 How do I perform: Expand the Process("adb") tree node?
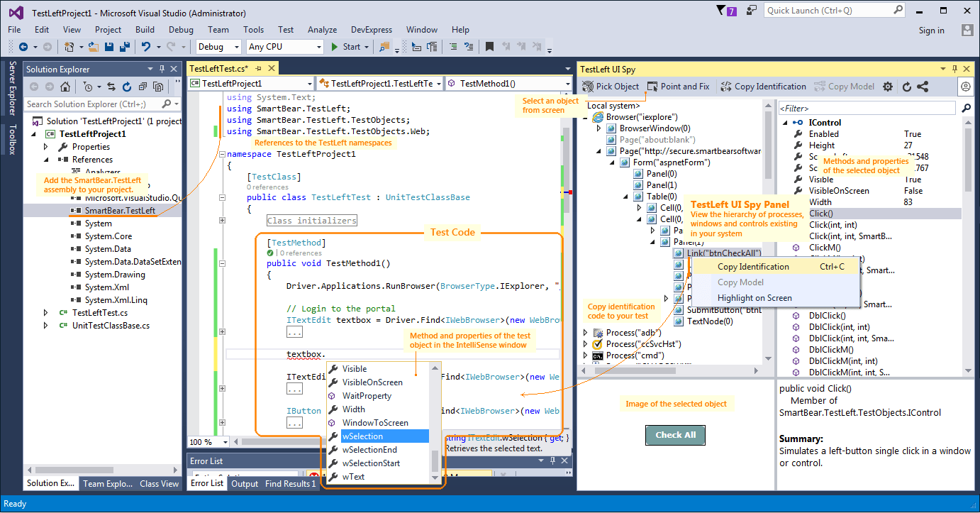pos(585,332)
